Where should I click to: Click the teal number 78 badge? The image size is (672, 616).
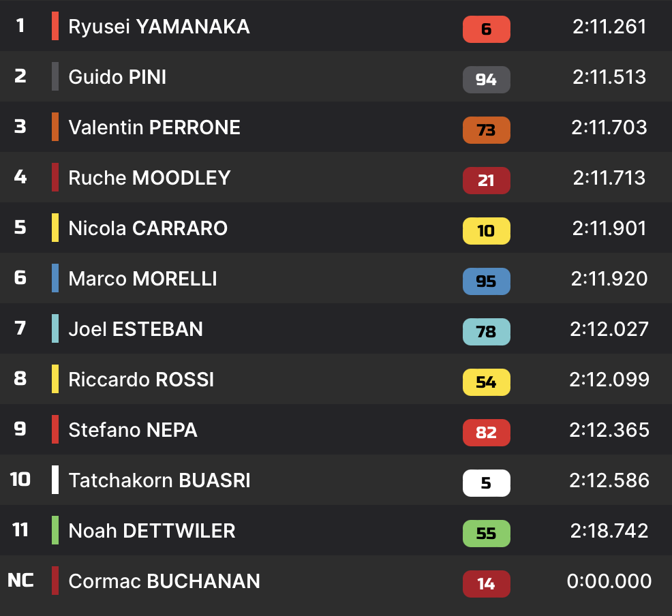click(x=486, y=332)
